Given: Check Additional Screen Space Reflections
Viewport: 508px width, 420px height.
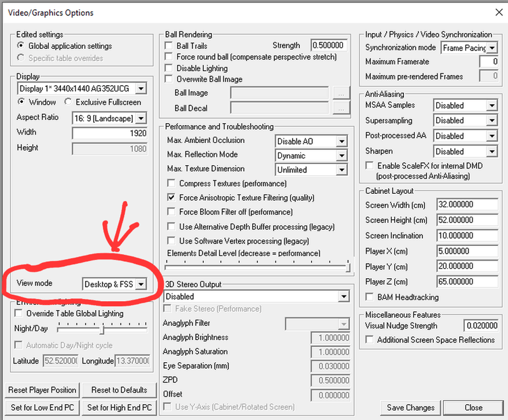Looking at the screenshot, I should pos(370,340).
